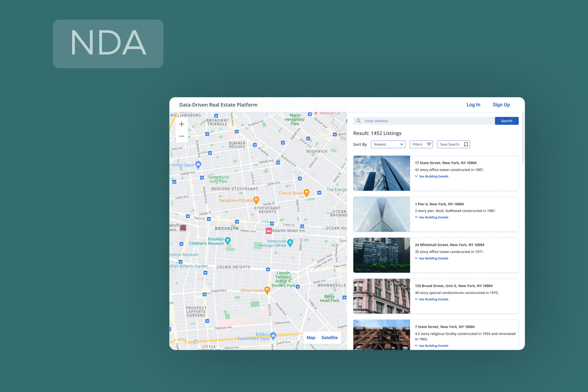Click the listing title 125 Broad Street, Unit G

454,286
